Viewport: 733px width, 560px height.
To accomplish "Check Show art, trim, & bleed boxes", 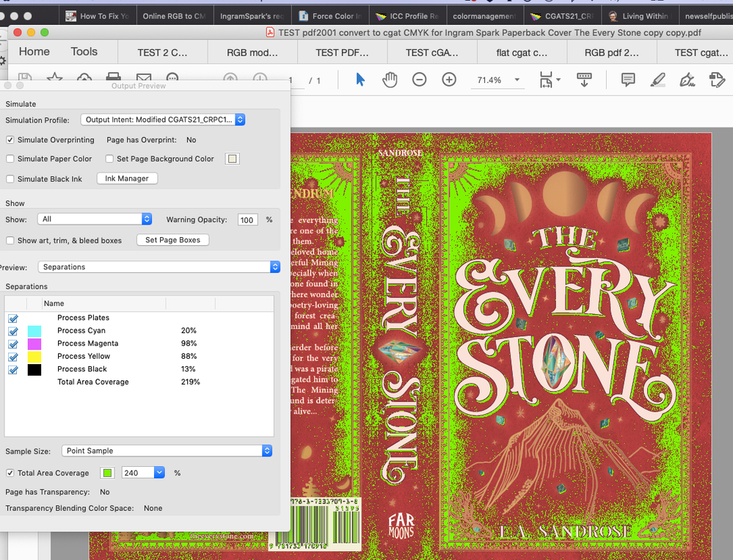I will pos(10,240).
